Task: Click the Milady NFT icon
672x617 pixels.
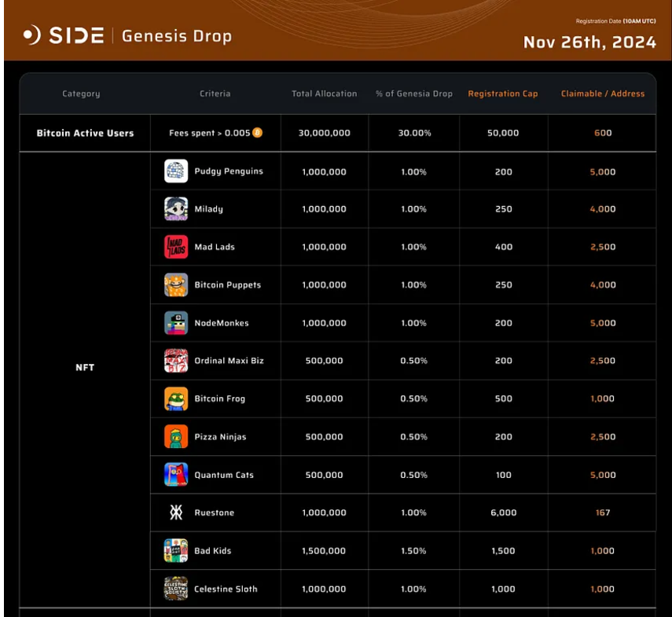Action: coord(176,208)
